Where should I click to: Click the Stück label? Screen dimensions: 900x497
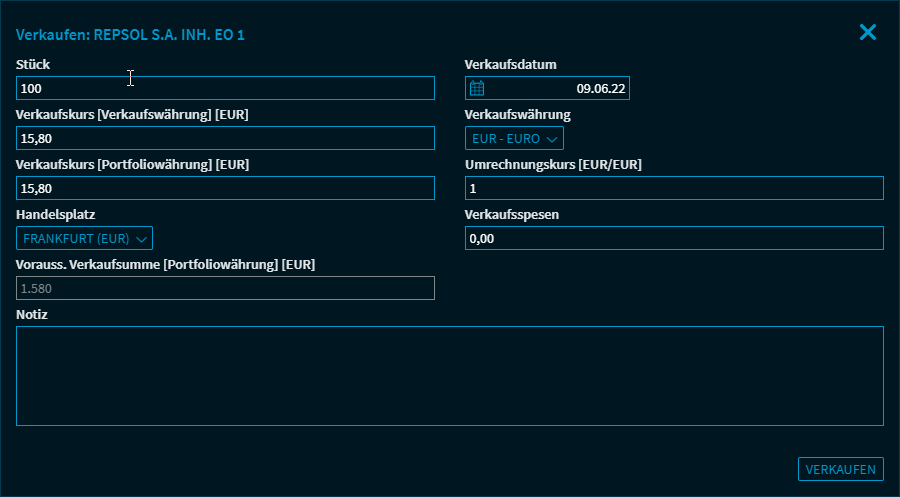coord(33,65)
